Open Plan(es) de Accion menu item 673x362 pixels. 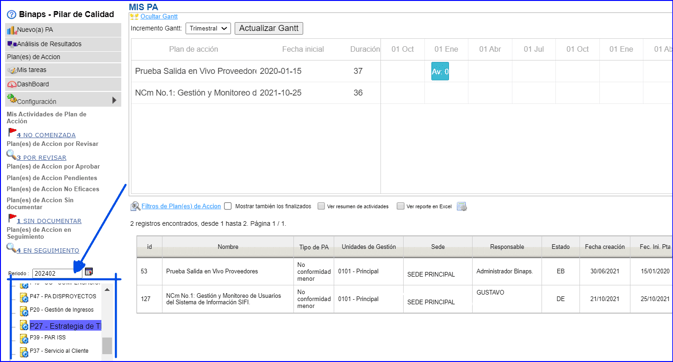coord(63,57)
